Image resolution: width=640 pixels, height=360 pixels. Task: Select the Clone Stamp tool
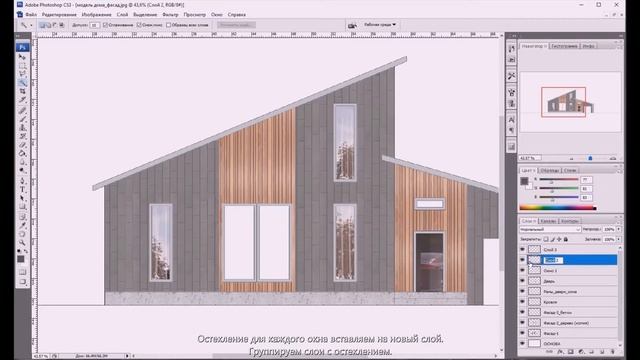click(x=22, y=127)
